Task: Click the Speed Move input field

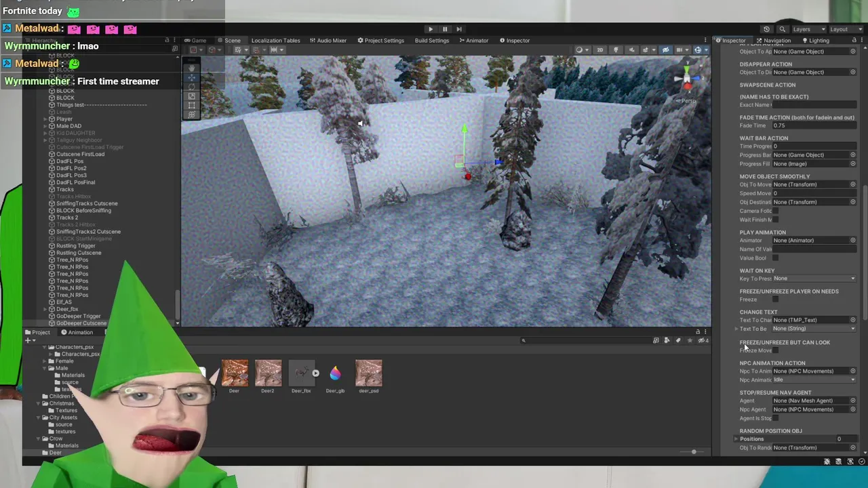Action: click(x=814, y=193)
